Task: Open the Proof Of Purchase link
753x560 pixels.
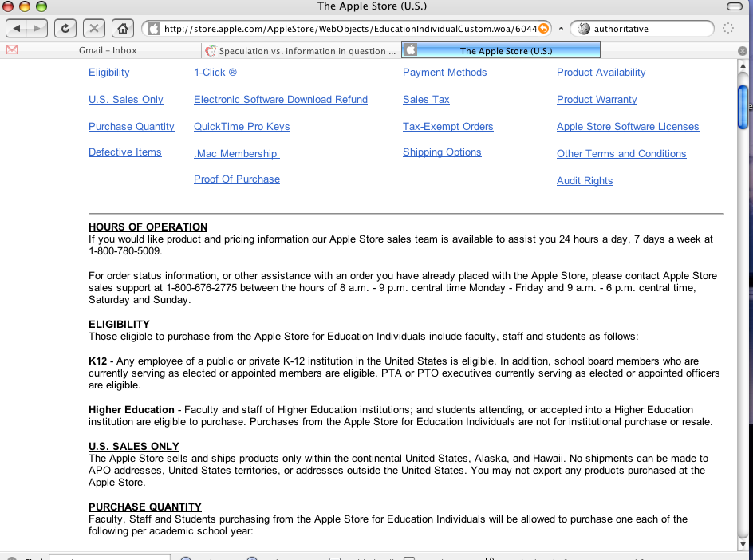Action: click(x=237, y=179)
